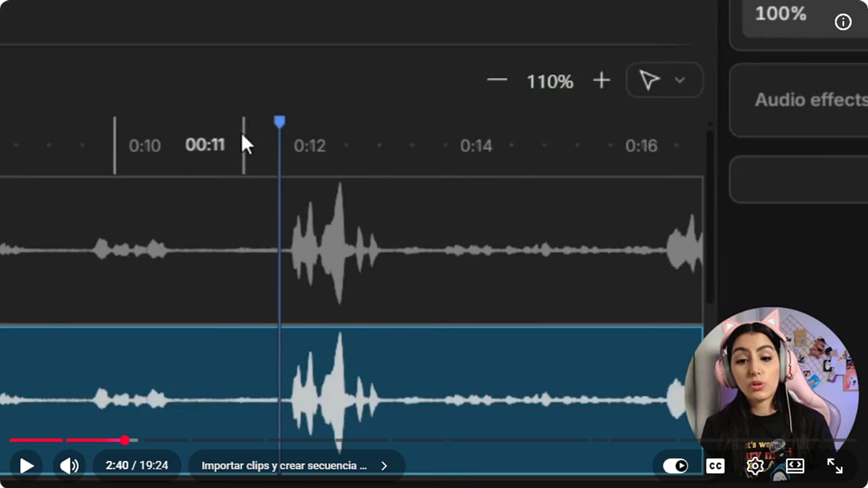Viewport: 868px width, 488px height.
Task: Enter fullscreen mode
Action: coord(835,466)
